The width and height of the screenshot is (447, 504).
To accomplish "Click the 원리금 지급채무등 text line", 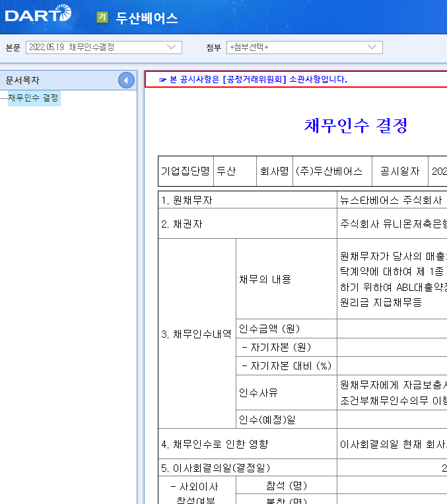I will point(381,302).
